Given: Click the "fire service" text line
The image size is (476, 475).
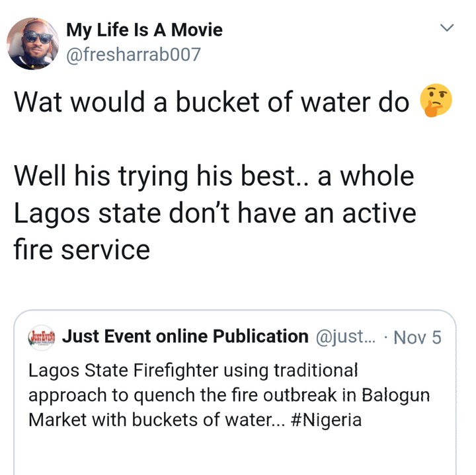Looking at the screenshot, I should pos(82,250).
